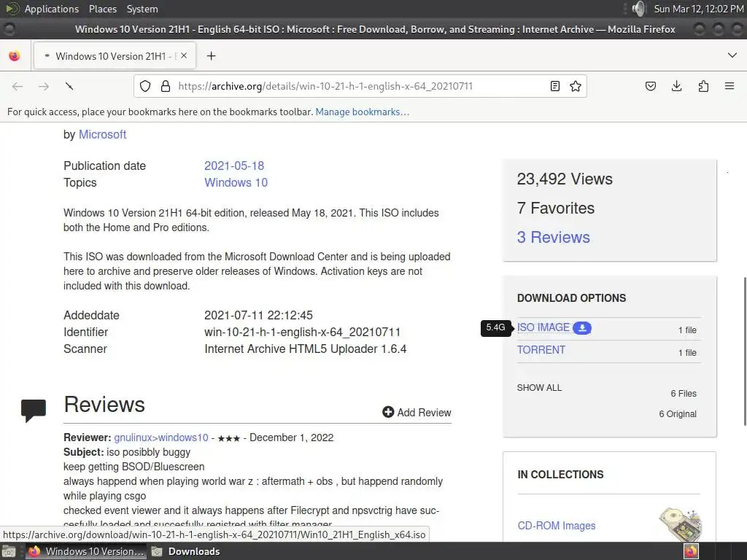Click the Addeddate value 2021-07-11 22:12:45
Image resolution: width=747 pixels, height=560 pixels.
(258, 315)
